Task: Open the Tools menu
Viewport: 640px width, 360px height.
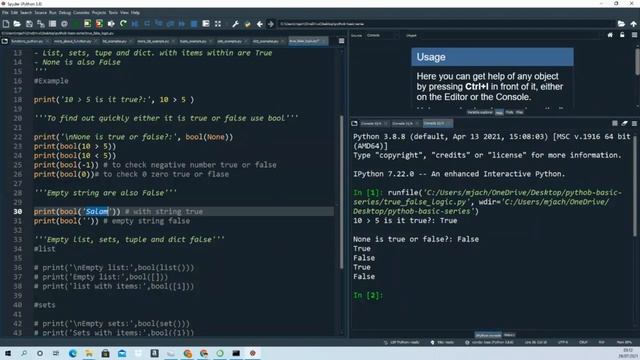Action: click(113, 13)
